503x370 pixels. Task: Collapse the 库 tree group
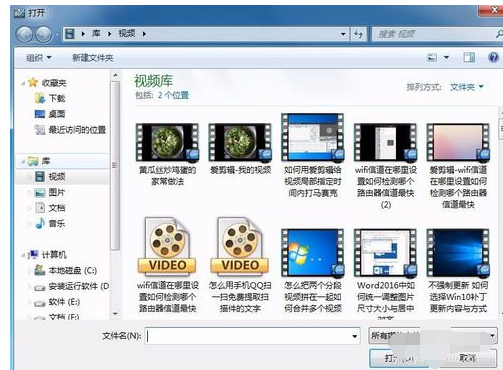[x=23, y=161]
